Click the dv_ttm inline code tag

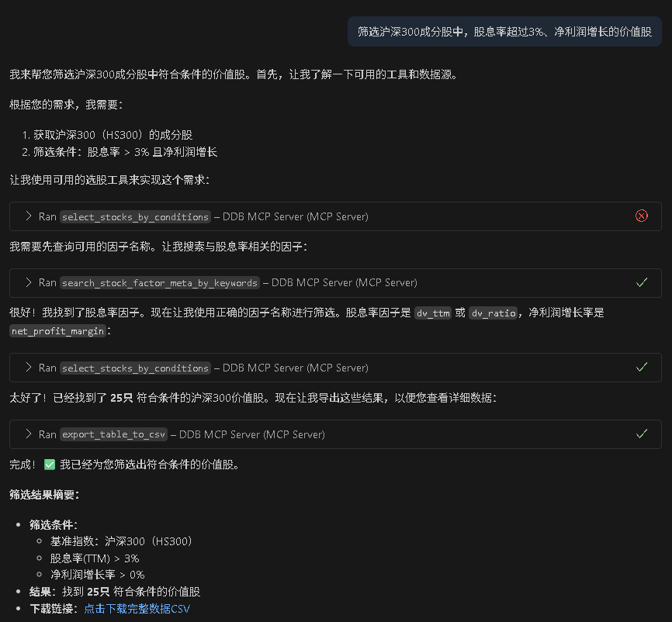click(x=433, y=313)
